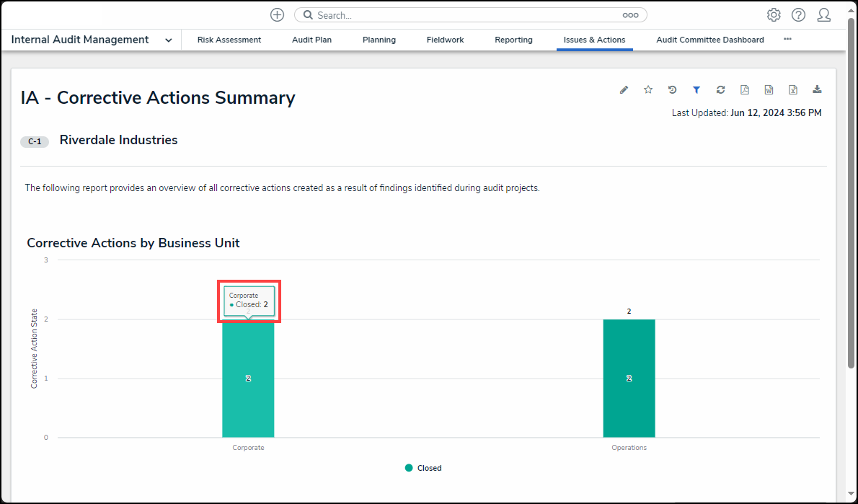This screenshot has width=858, height=504.
Task: Open report history clock icon
Action: [672, 90]
